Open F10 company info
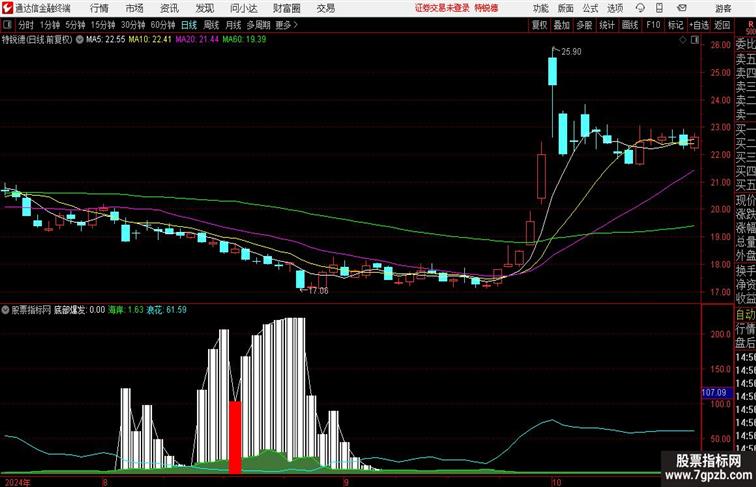 pyautogui.click(x=653, y=25)
